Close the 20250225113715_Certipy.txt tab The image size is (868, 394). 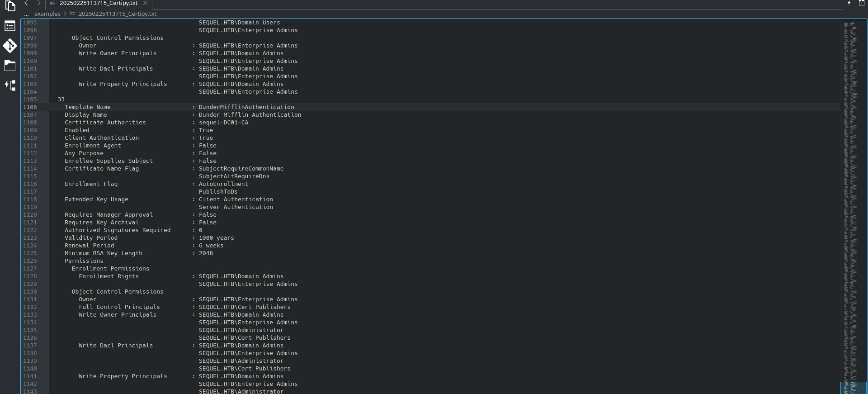145,3
